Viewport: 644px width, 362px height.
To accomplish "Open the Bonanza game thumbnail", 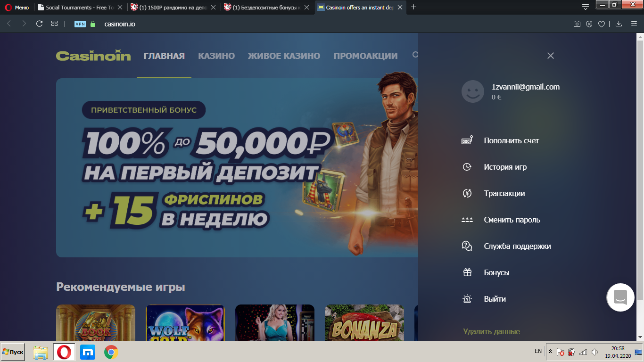I will tap(364, 325).
